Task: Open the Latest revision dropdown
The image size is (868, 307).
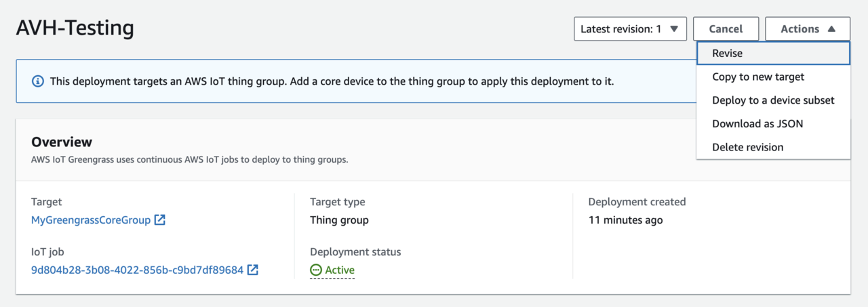Action: [630, 29]
